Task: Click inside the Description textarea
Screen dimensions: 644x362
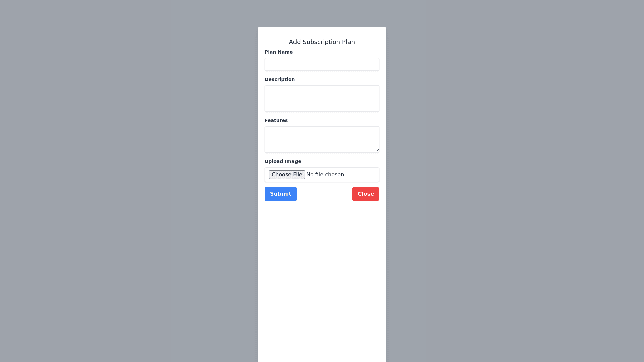Action: coord(322,99)
